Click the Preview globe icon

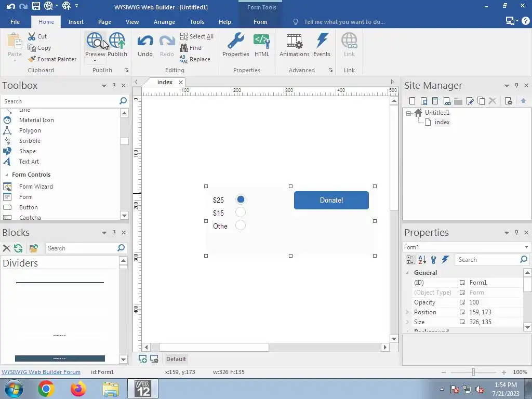point(95,41)
